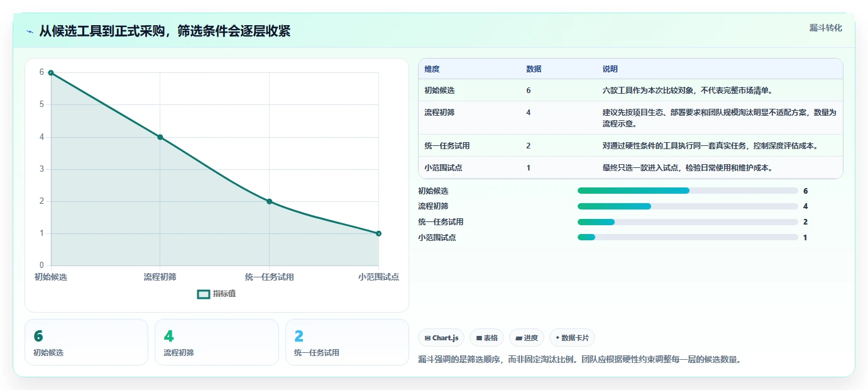Click the 指标值 legend color box
The width and height of the screenshot is (868, 390).
[204, 294]
